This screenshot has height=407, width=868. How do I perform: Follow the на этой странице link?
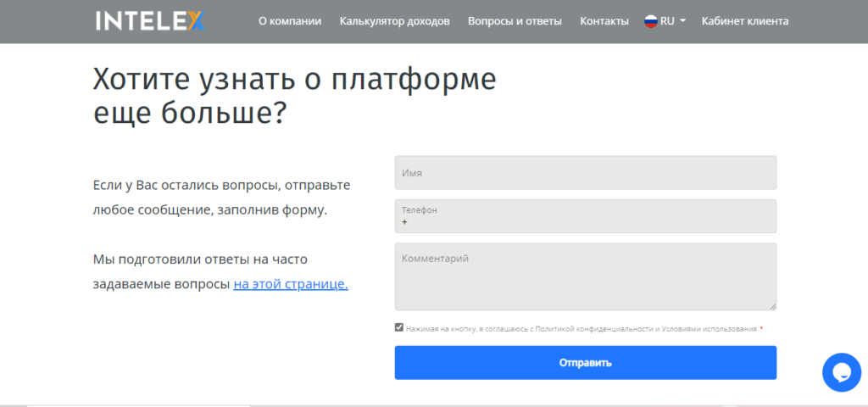tap(291, 284)
